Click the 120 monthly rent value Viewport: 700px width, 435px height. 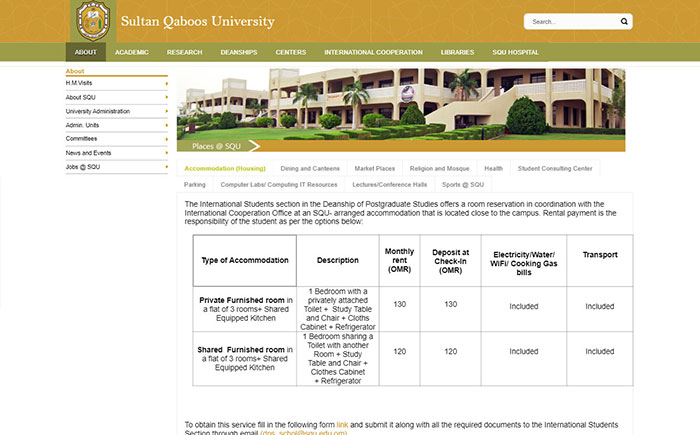click(400, 351)
